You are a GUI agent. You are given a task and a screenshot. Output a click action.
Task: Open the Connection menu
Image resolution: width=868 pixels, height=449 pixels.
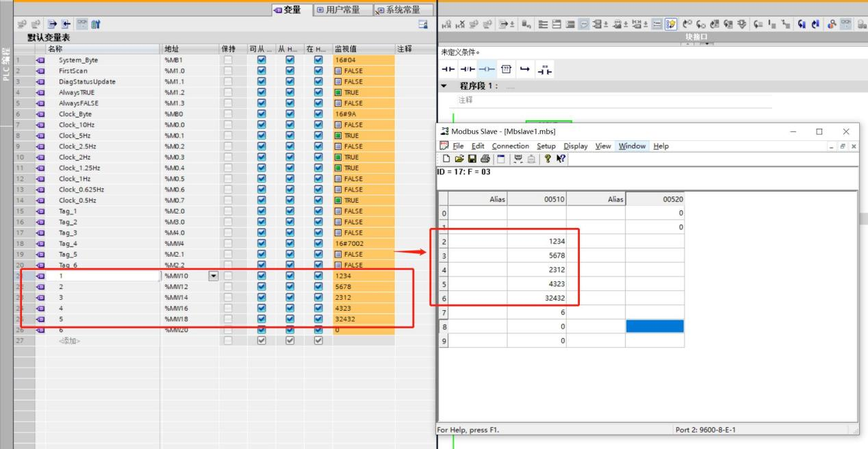pos(510,146)
